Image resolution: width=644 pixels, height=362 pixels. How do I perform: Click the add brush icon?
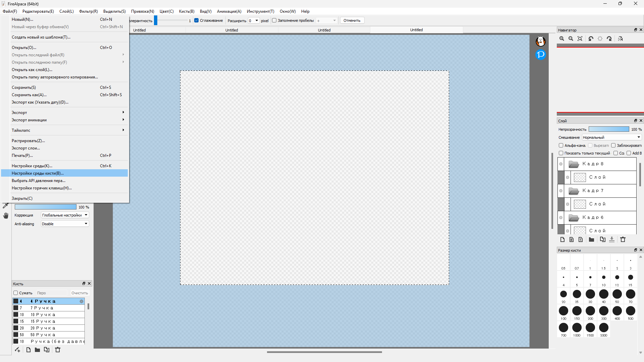[17, 350]
